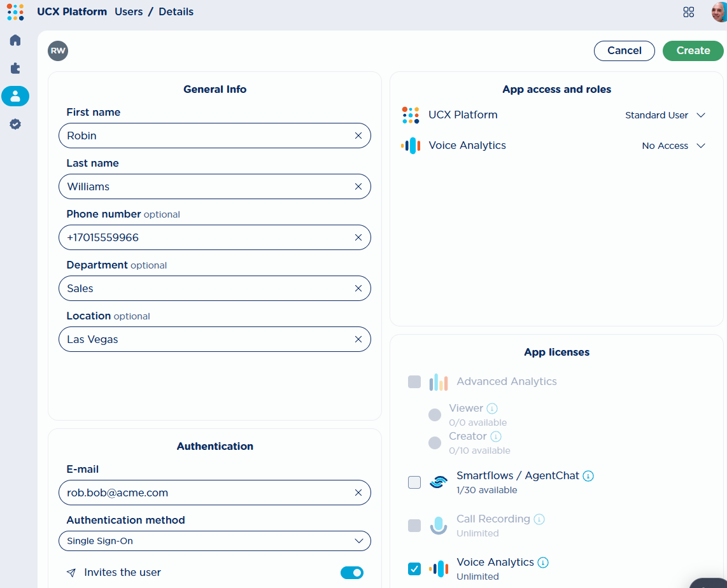This screenshot has width=727, height=588.
Task: Clear the Location field
Action: [358, 340]
